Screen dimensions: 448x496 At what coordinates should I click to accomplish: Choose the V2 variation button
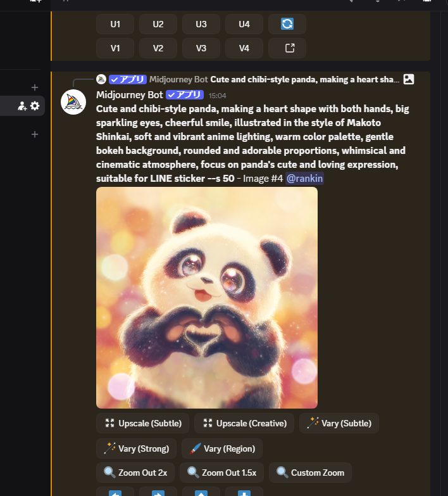pos(158,48)
